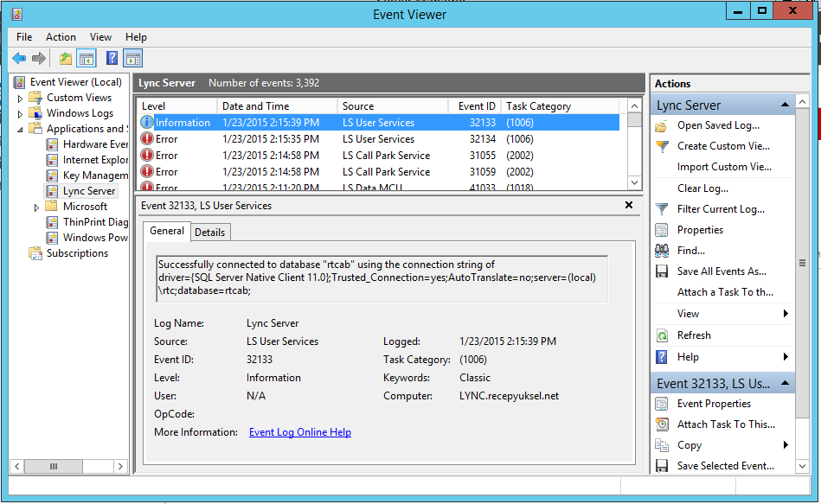The image size is (821, 504).
Task: Open the Copy submenu arrow
Action: point(786,445)
